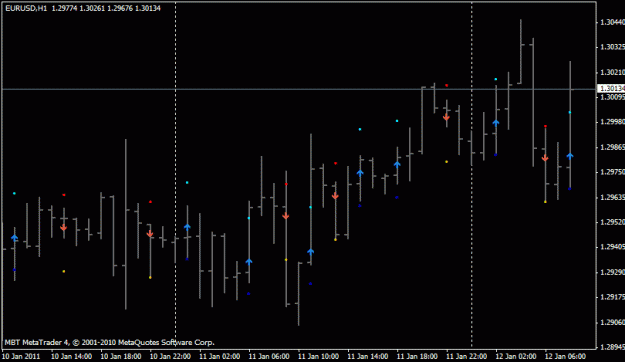Click the blue up arrow at 11 Jan 18:00
The height and width of the screenshot is (362, 625).
point(397,164)
